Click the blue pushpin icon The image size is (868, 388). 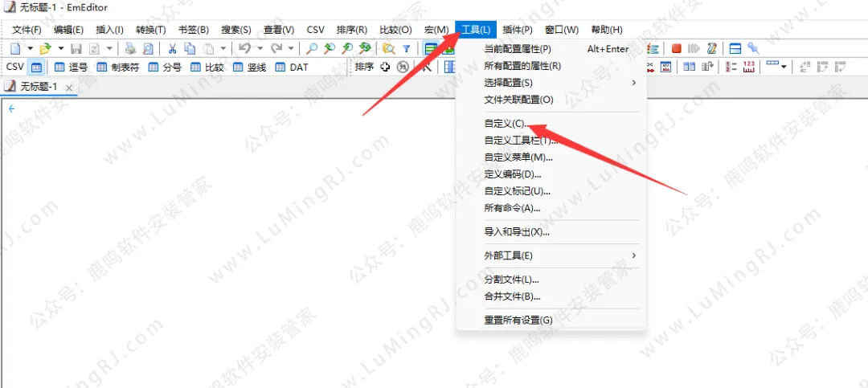point(752,49)
